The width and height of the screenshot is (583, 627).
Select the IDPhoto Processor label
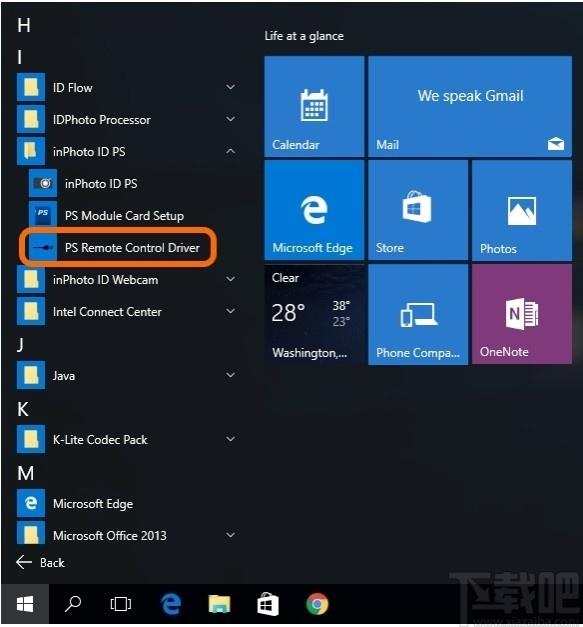102,120
